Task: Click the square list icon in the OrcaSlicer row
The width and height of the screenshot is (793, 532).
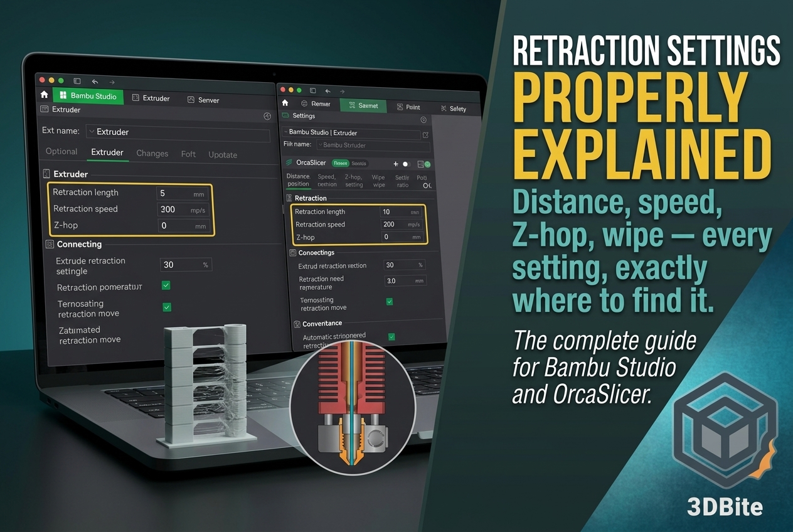Action: (x=420, y=164)
